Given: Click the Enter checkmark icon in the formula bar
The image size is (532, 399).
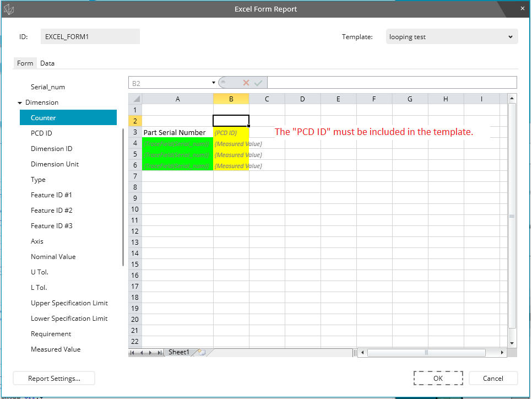Looking at the screenshot, I should pyautogui.click(x=258, y=82).
